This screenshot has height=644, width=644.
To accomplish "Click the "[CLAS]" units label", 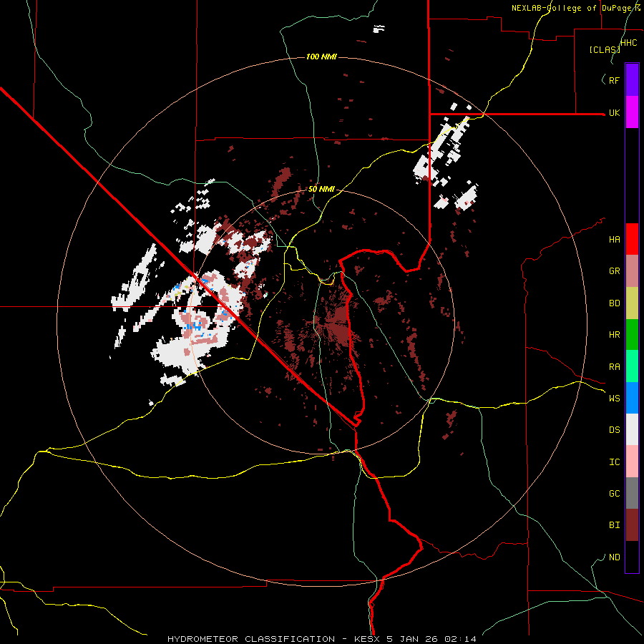I will tap(605, 49).
